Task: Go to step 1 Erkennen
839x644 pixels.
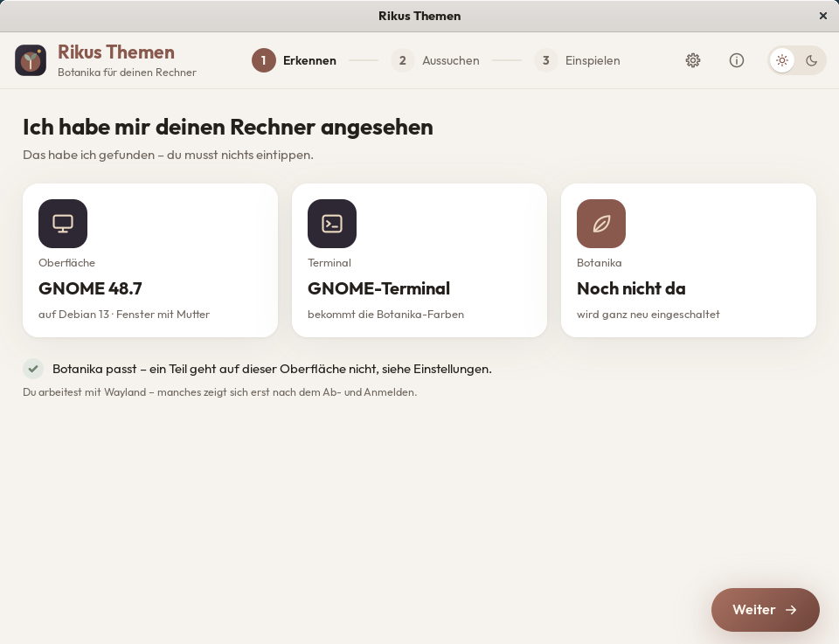Action: pyautogui.click(x=295, y=60)
